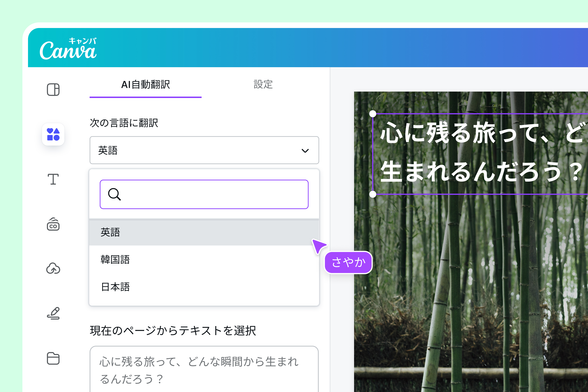Switch to the 設定 tab

(x=263, y=84)
